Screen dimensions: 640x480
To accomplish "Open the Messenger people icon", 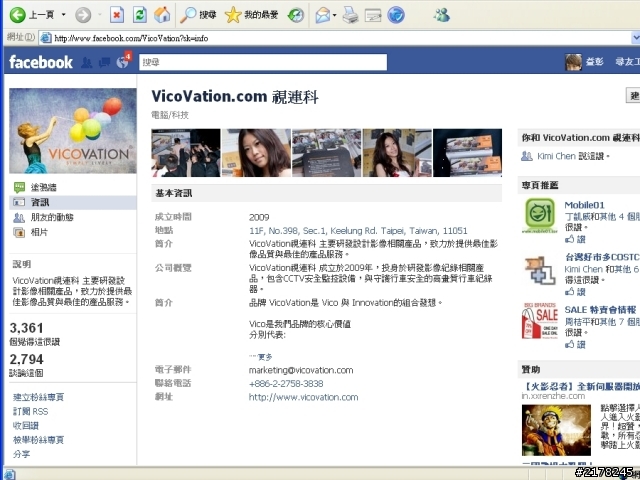I will [442, 15].
